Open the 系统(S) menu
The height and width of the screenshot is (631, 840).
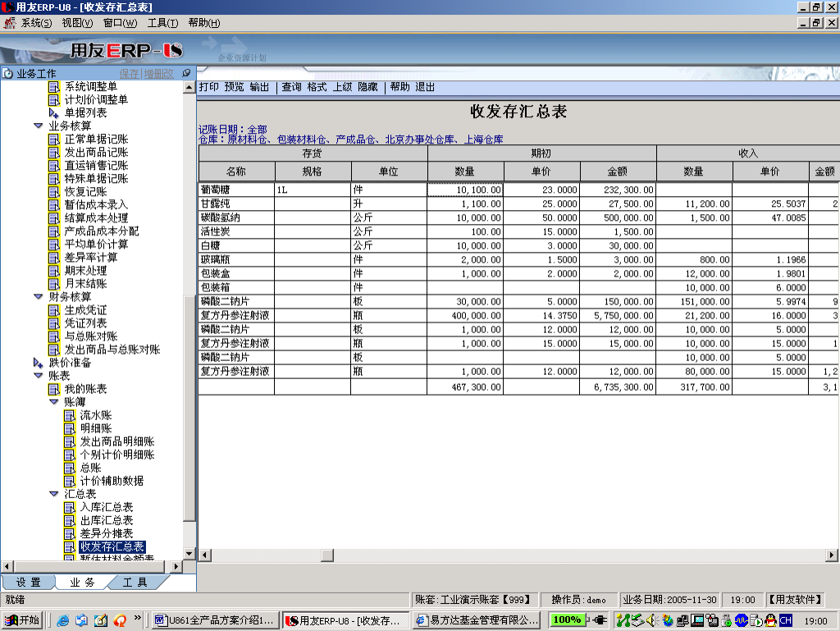point(36,23)
